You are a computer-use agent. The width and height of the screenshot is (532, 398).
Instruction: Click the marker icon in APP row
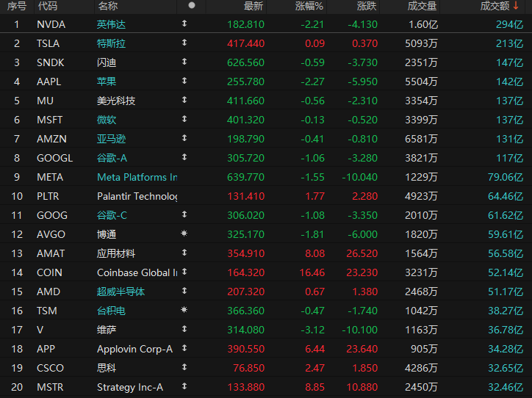[x=184, y=348]
